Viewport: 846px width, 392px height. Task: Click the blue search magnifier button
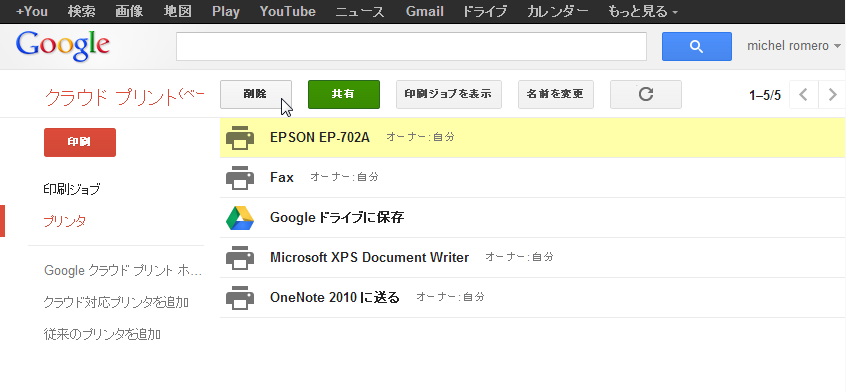click(697, 46)
